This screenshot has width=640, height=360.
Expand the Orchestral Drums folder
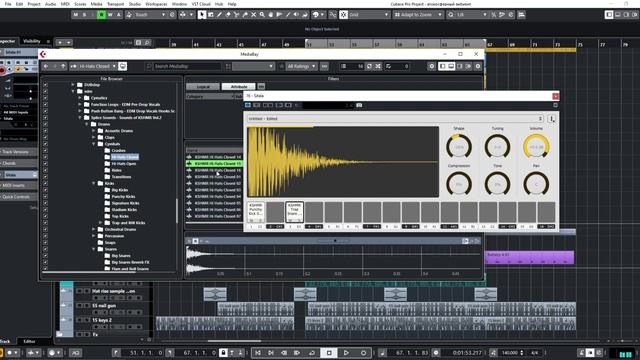pos(93,229)
